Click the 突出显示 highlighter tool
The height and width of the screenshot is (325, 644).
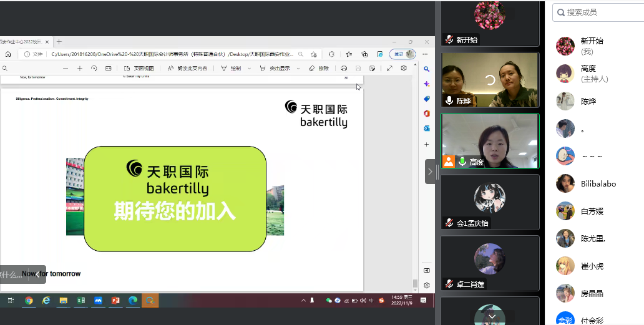(x=275, y=69)
